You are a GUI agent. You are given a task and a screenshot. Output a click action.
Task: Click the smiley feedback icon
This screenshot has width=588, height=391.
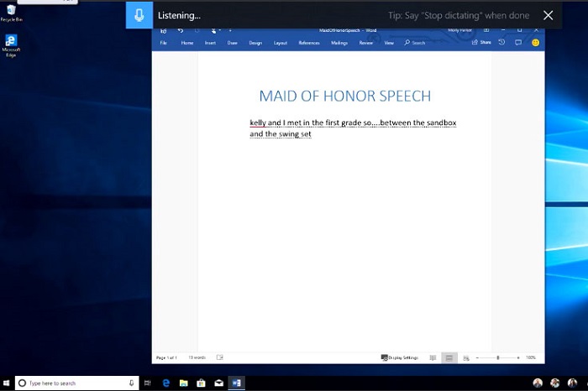tap(535, 42)
